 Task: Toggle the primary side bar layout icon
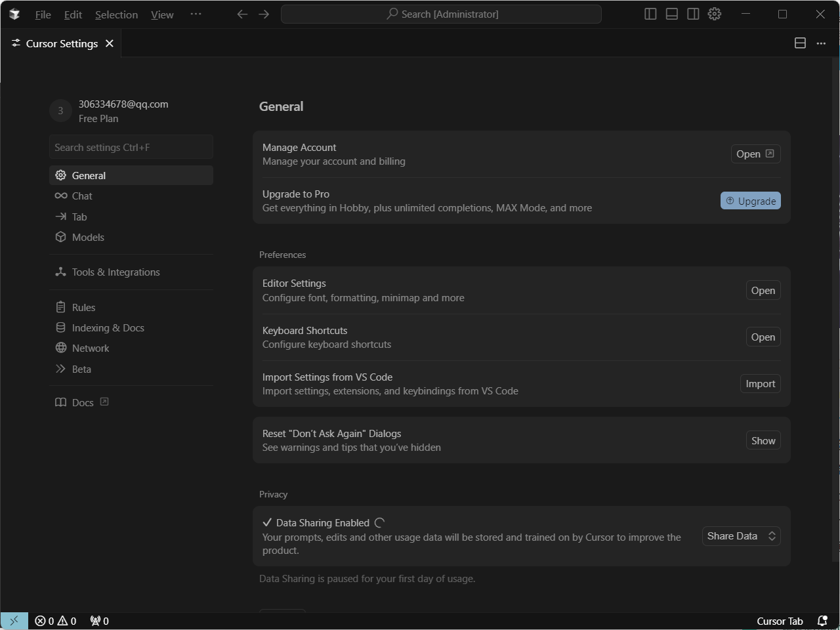[x=650, y=14]
